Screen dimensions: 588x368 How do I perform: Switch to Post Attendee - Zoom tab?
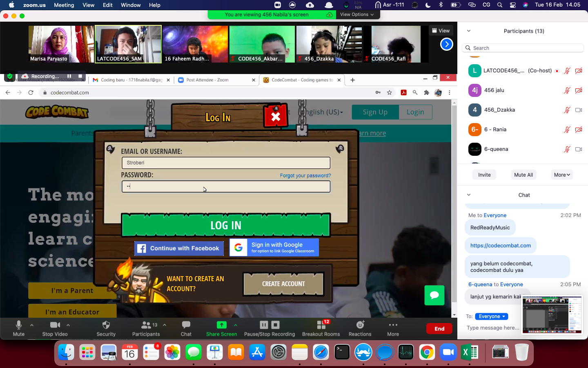(x=216, y=80)
